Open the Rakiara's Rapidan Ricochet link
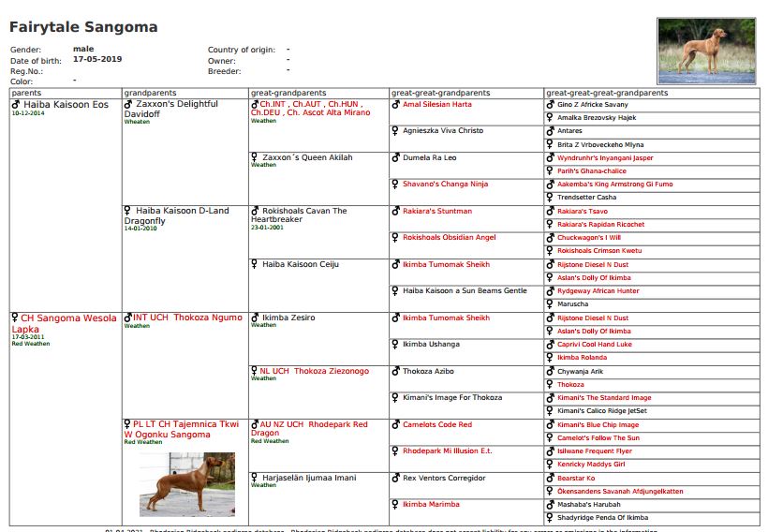This screenshot has width=768, height=532. [x=601, y=225]
